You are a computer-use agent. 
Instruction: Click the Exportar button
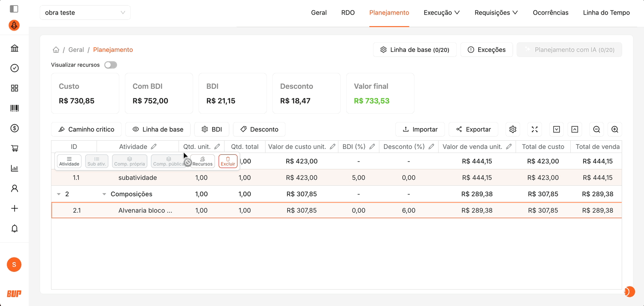473,129
